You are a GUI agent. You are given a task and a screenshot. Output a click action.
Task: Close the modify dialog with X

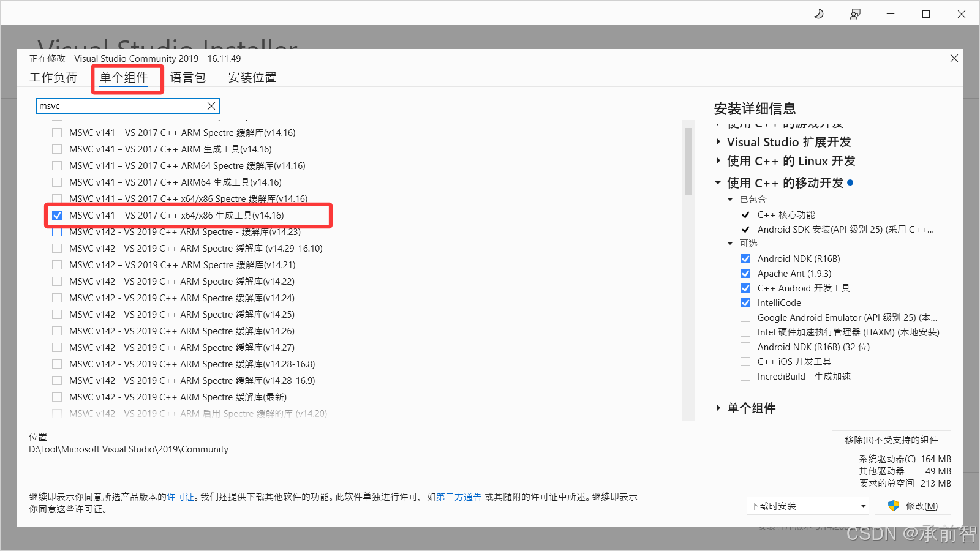[954, 58]
